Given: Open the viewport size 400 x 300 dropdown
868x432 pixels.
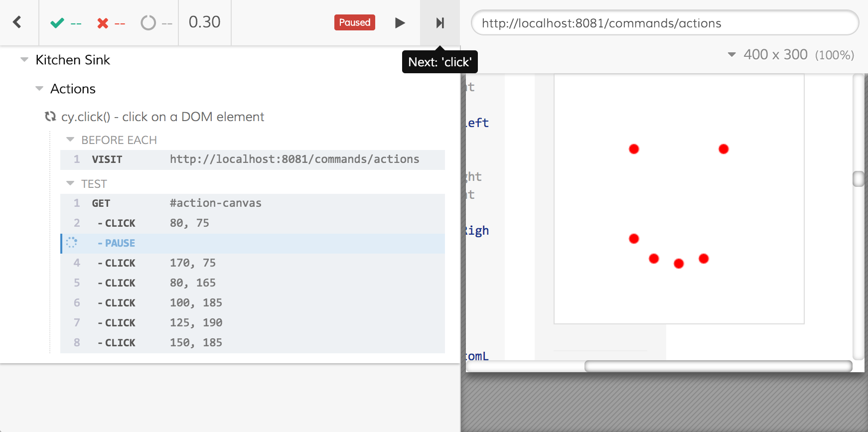Looking at the screenshot, I should [x=732, y=55].
